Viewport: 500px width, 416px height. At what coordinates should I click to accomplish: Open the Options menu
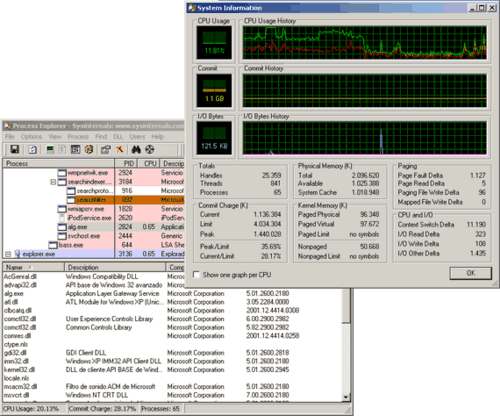31,137
